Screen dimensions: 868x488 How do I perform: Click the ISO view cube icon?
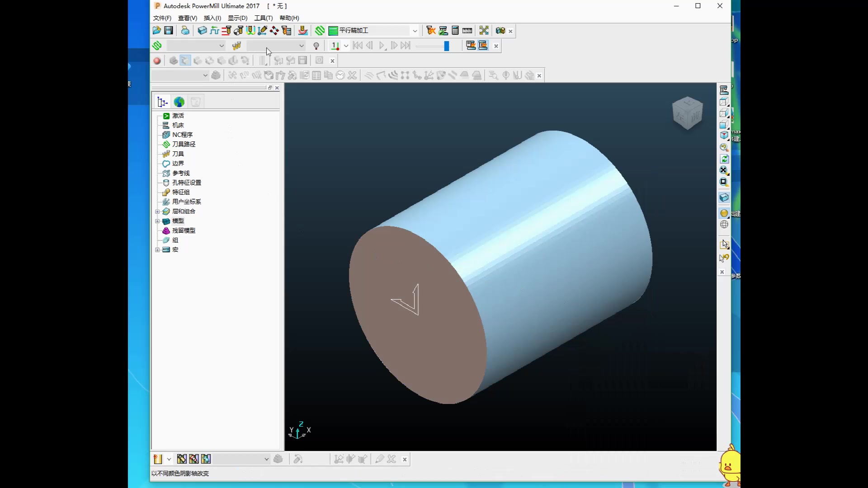pyautogui.click(x=724, y=135)
